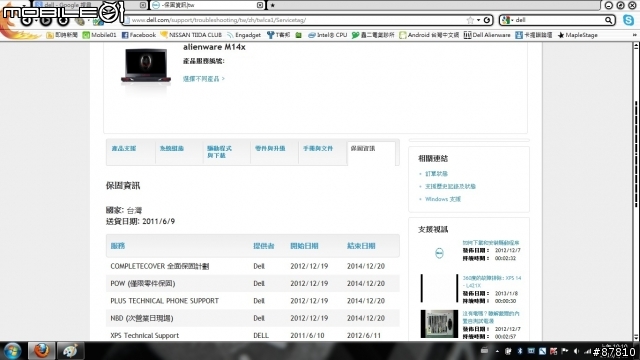640x360 pixels.
Task: Sort by the 服務 column header
Action: click(x=118, y=246)
